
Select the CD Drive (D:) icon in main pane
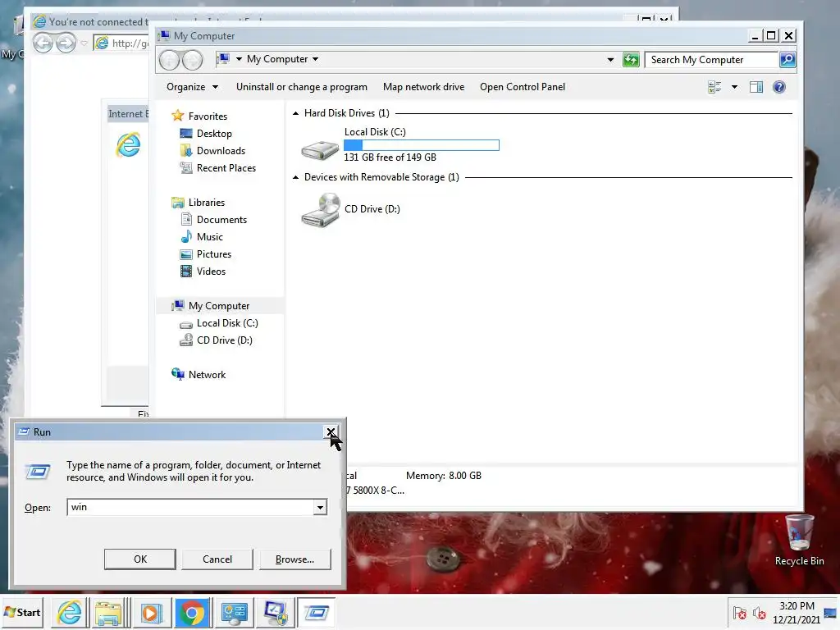(320, 211)
